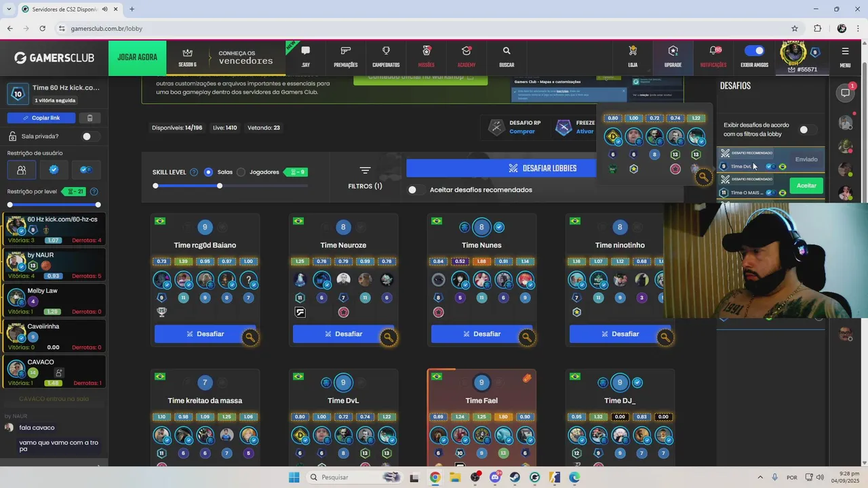Image resolution: width=868 pixels, height=488 pixels.
Task: Open the Windows Start button
Action: (294, 477)
